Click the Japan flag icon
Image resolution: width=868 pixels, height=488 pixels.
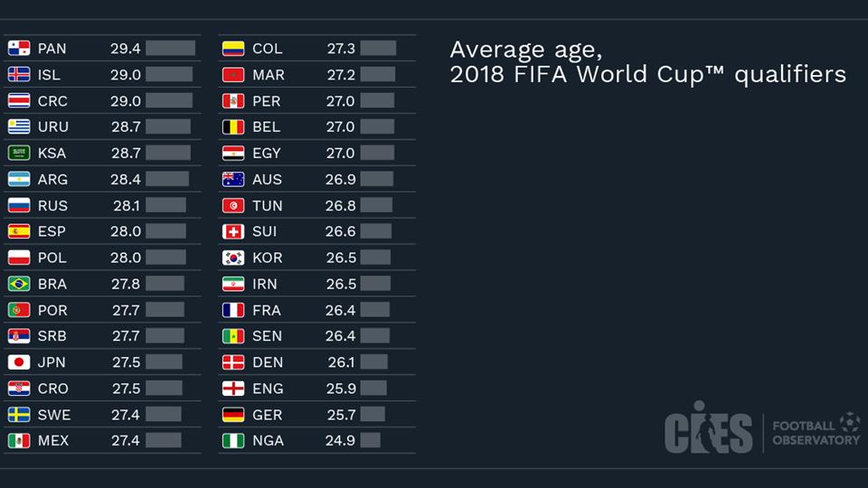coord(19,362)
